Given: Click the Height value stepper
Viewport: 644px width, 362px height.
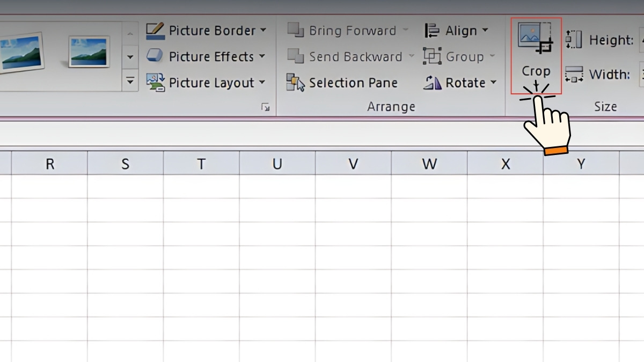Looking at the screenshot, I should [573, 39].
